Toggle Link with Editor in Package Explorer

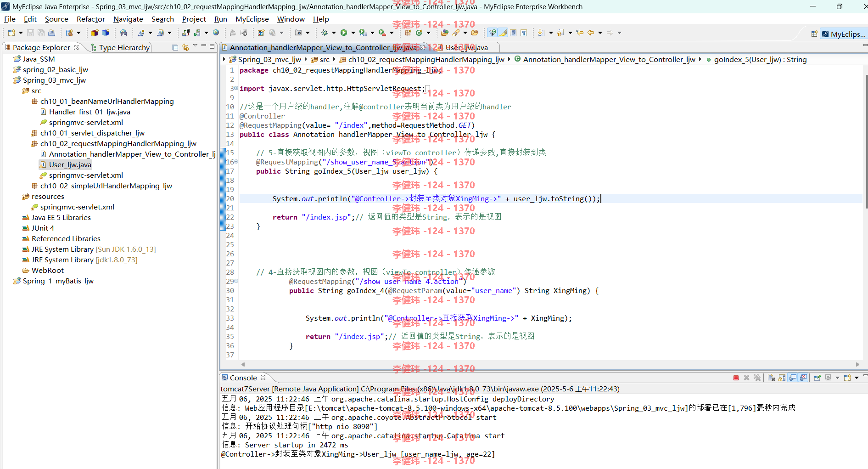[x=185, y=47]
